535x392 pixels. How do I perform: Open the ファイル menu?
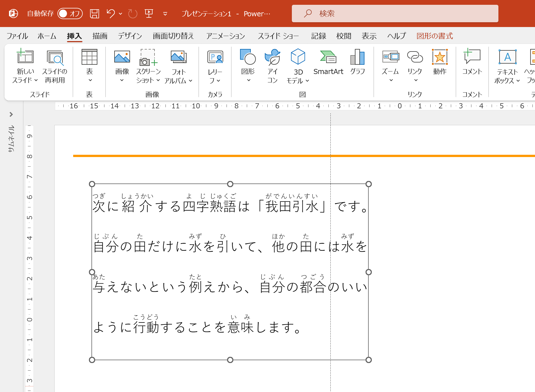[x=17, y=36]
